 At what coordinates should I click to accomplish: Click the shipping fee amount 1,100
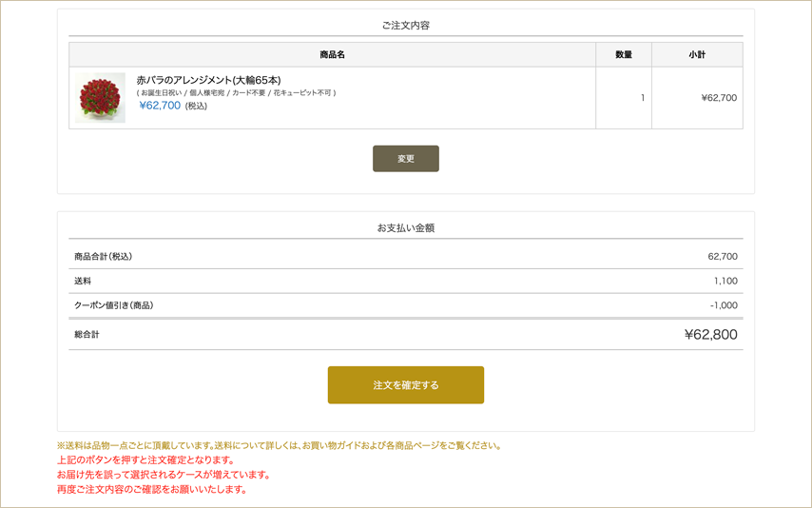pyautogui.click(x=725, y=282)
